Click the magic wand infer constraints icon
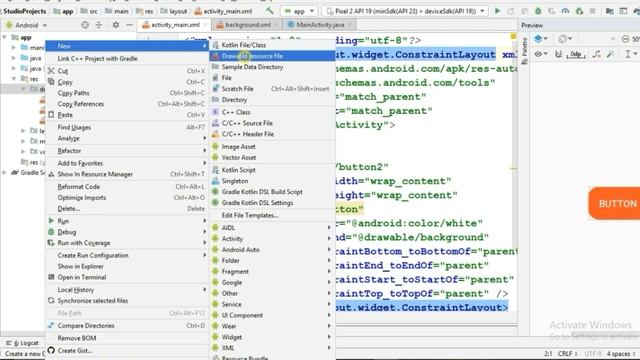The width and height of the screenshot is (640, 360). [x=611, y=54]
